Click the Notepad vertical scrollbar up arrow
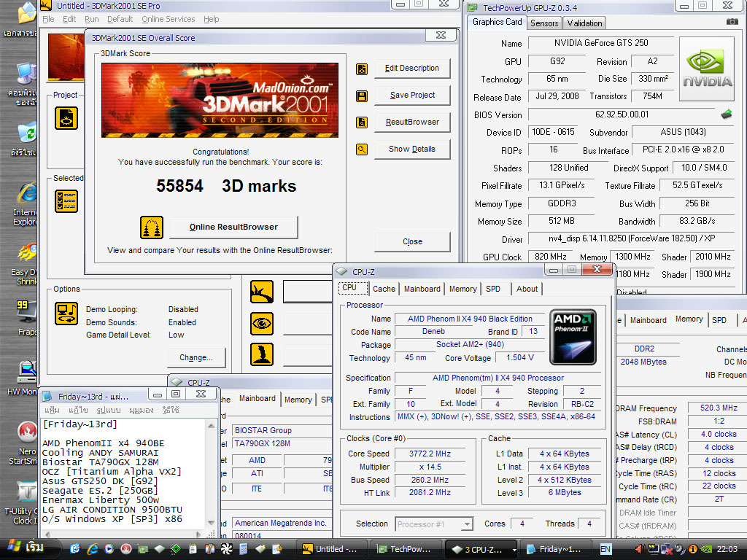The image size is (747, 560). click(x=211, y=426)
